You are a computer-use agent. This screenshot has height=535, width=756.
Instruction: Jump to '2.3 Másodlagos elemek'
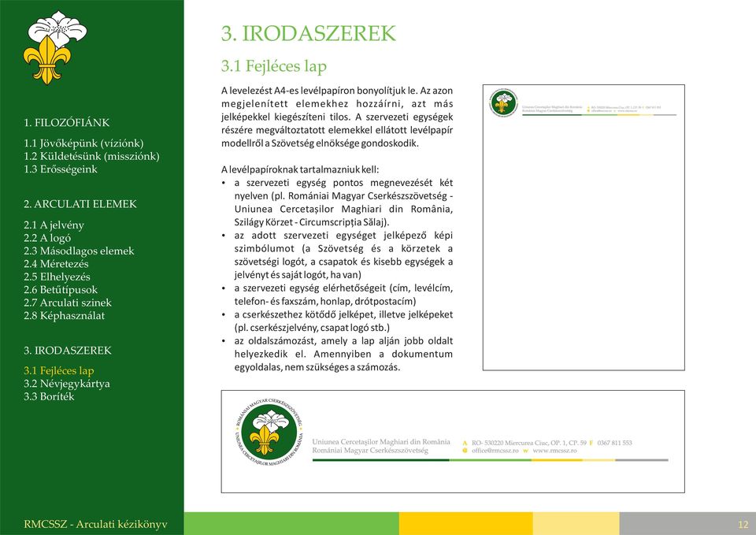[79, 251]
